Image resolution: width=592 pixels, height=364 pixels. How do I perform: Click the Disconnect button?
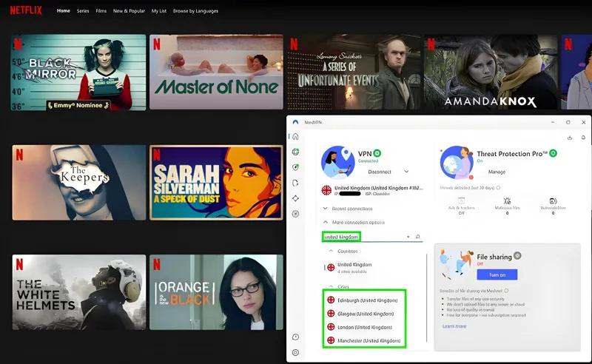click(x=380, y=172)
